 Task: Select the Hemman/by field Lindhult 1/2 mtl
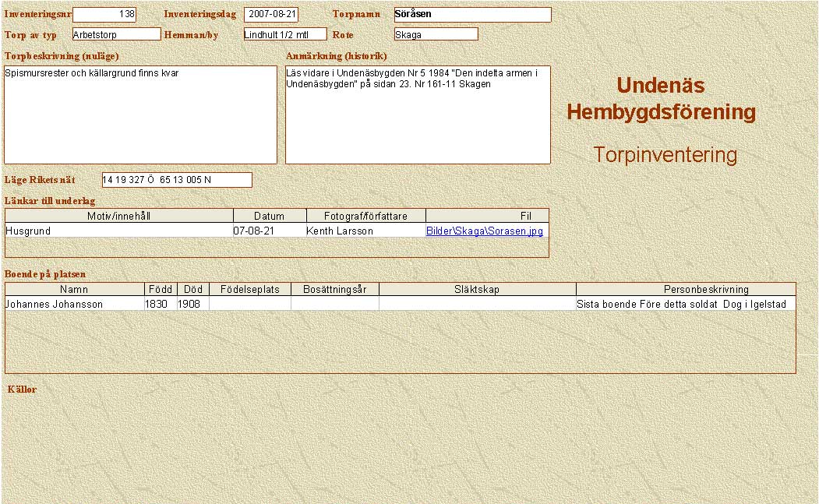[x=284, y=34]
